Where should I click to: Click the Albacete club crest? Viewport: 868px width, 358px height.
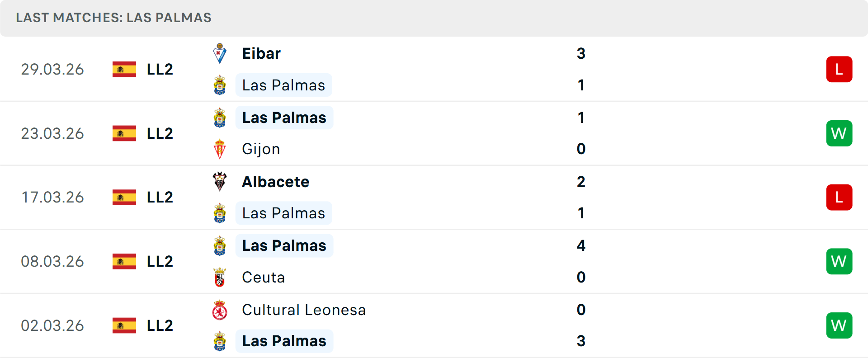pyautogui.click(x=220, y=182)
